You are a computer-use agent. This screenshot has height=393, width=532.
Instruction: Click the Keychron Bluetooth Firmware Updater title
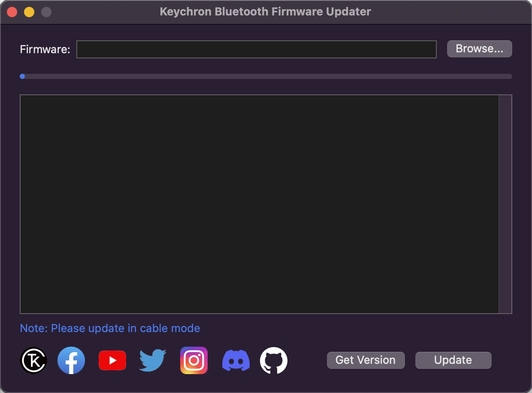(x=265, y=12)
